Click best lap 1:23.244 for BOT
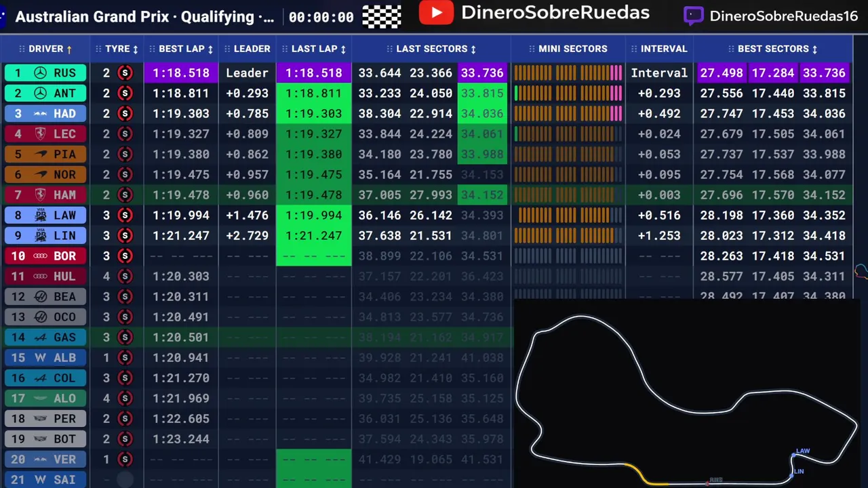The image size is (868, 488). [x=181, y=439]
